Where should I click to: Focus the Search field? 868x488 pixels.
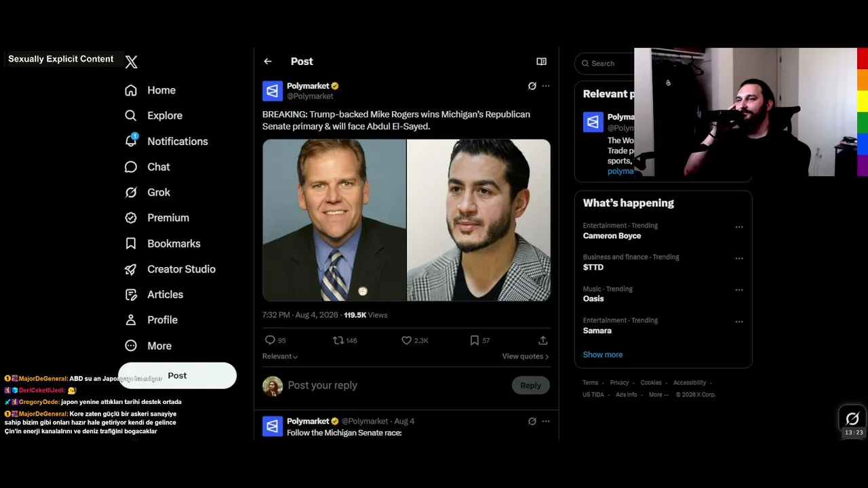point(605,64)
